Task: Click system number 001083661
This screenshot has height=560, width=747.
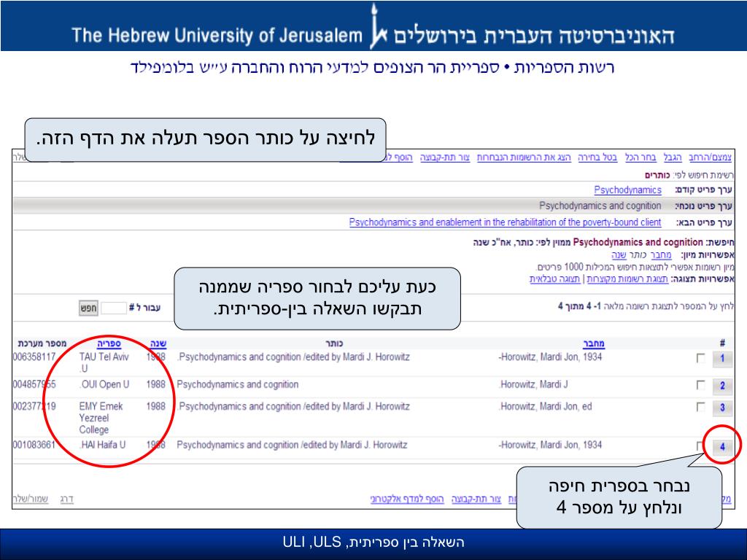Action: [34, 445]
